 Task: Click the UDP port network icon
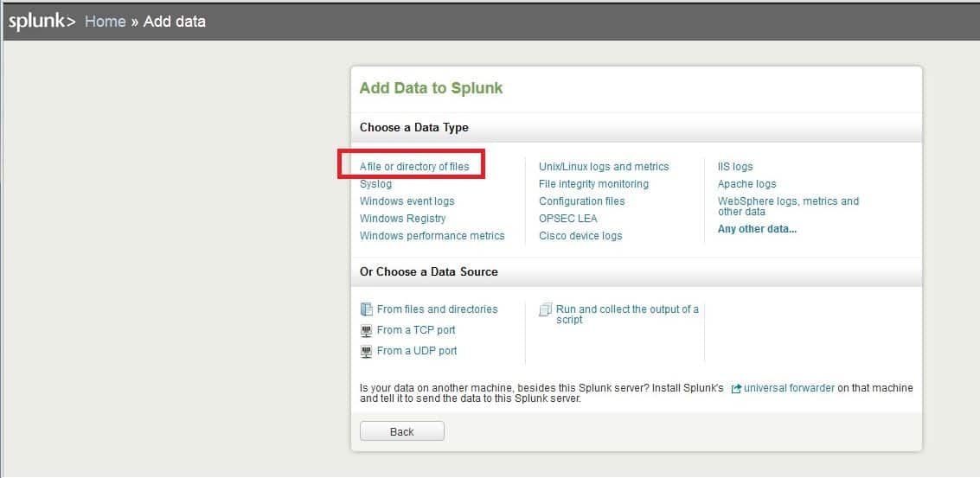(367, 352)
